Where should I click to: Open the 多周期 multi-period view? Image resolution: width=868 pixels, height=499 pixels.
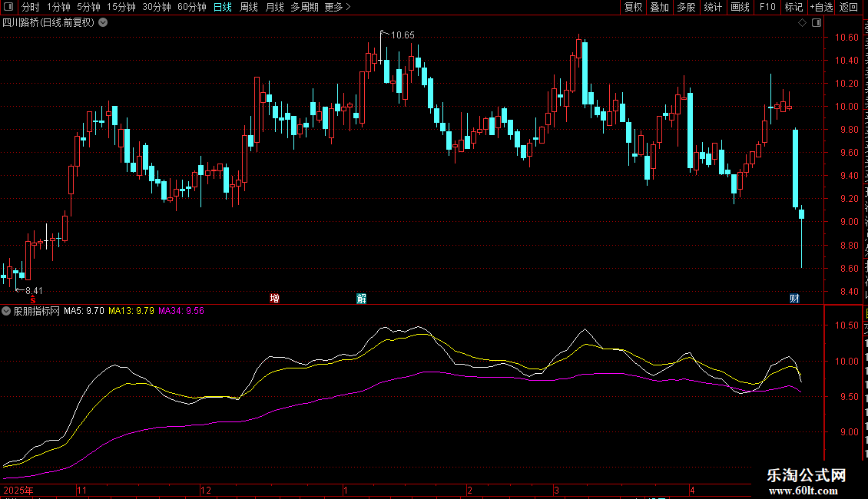pyautogui.click(x=304, y=7)
